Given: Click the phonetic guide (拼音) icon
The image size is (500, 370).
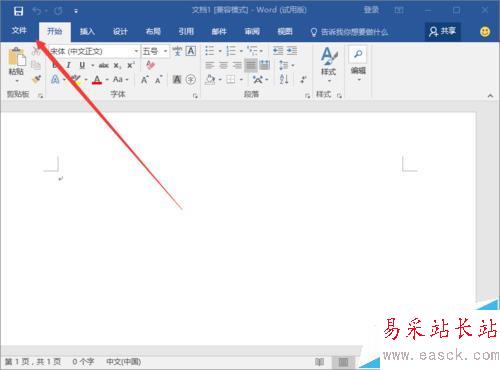Looking at the screenshot, I should pyautogui.click(x=177, y=51).
